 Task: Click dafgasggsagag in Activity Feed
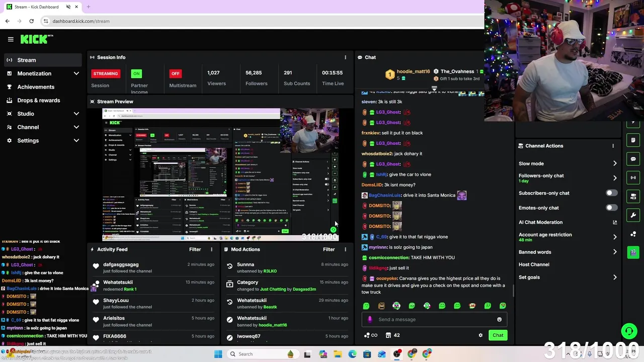point(121,264)
